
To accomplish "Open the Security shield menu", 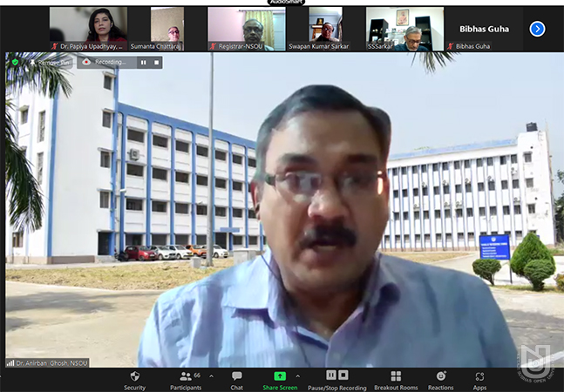I will point(134,381).
